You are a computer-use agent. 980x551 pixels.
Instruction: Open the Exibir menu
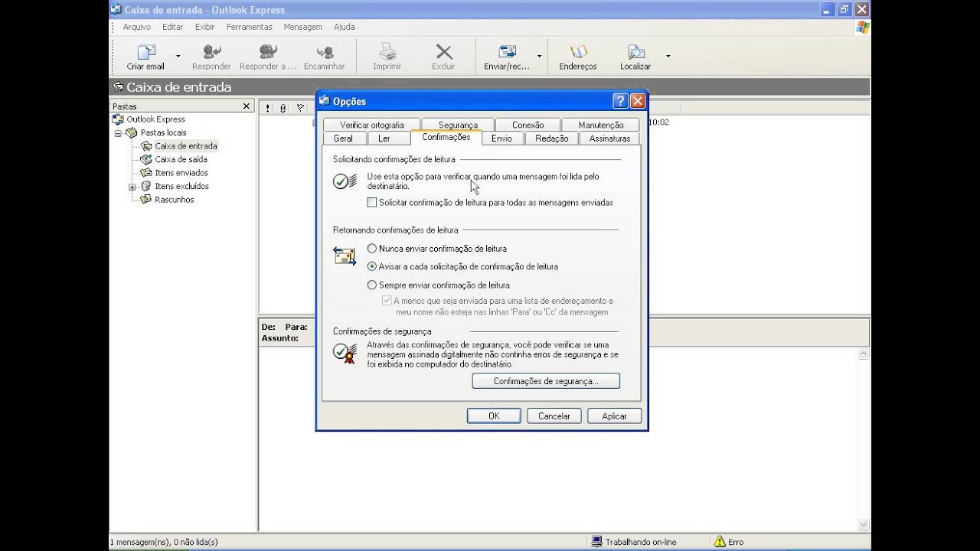[x=205, y=27]
